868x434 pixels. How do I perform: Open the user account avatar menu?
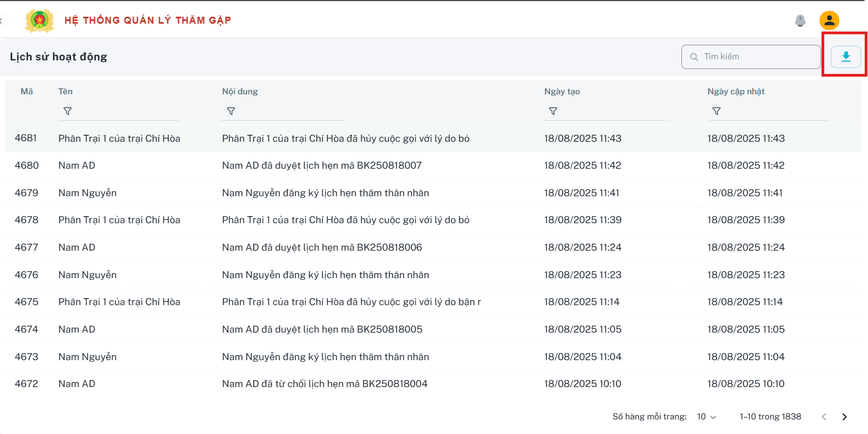(829, 20)
